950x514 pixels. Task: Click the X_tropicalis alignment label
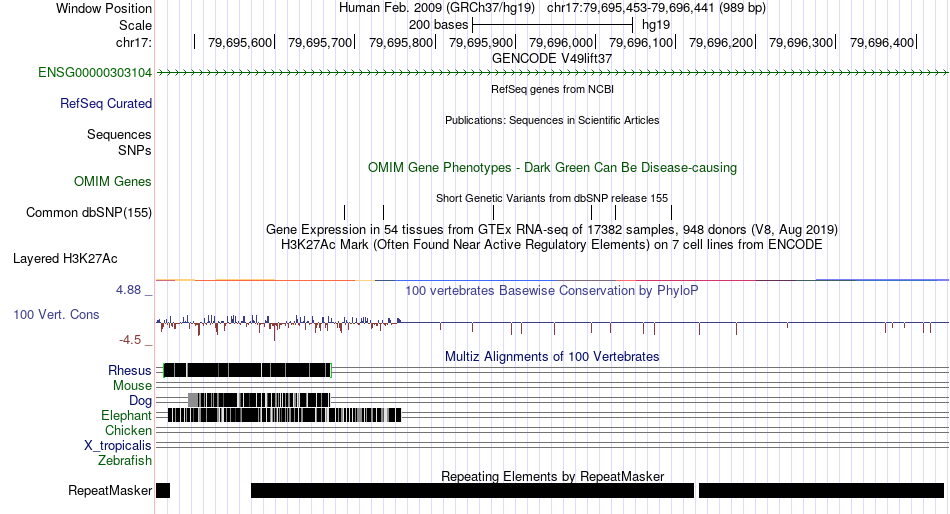point(118,446)
